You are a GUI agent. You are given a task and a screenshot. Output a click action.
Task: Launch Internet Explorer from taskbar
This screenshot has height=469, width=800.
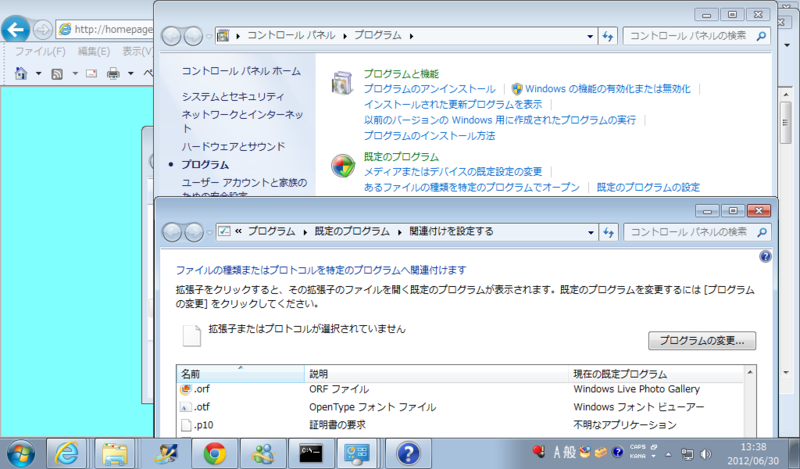(x=66, y=453)
